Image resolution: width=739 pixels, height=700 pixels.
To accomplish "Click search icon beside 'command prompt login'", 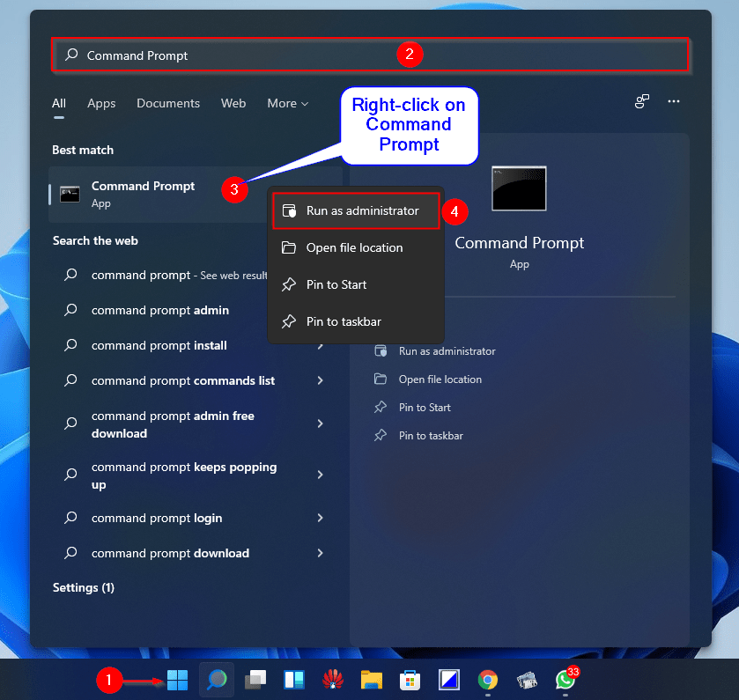I will pos(70,518).
